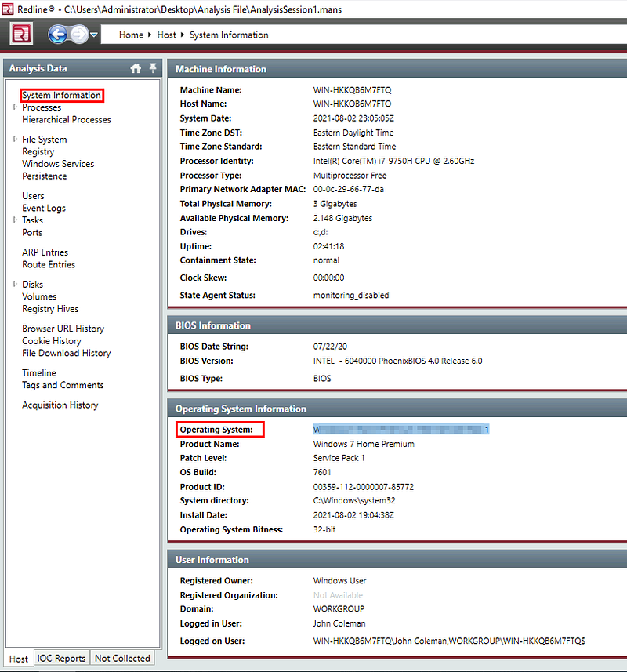Select the Product ID 00359-112-0000007-85772
The width and height of the screenshot is (627, 672).
tap(363, 487)
